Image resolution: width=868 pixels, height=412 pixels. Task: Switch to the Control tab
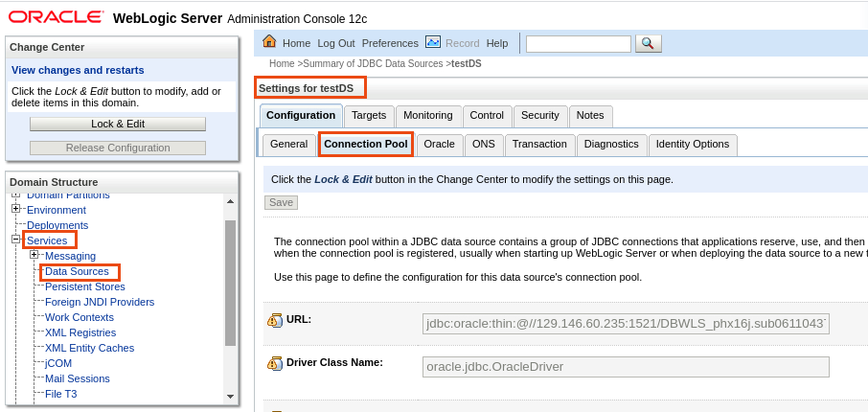(487, 116)
